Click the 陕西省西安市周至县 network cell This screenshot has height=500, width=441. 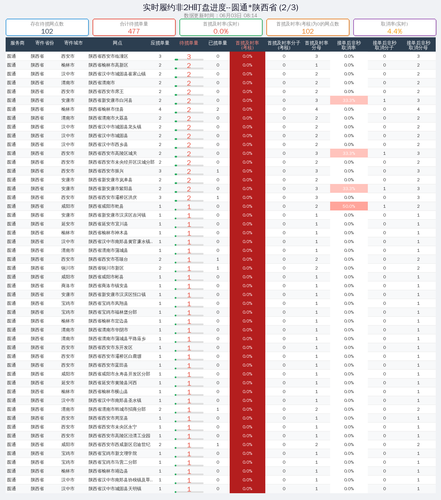(108, 418)
